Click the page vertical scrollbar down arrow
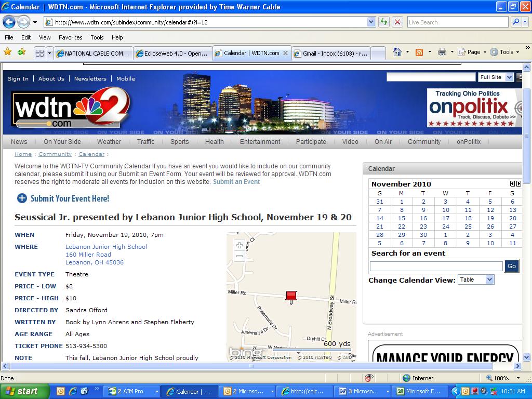 [x=527, y=357]
